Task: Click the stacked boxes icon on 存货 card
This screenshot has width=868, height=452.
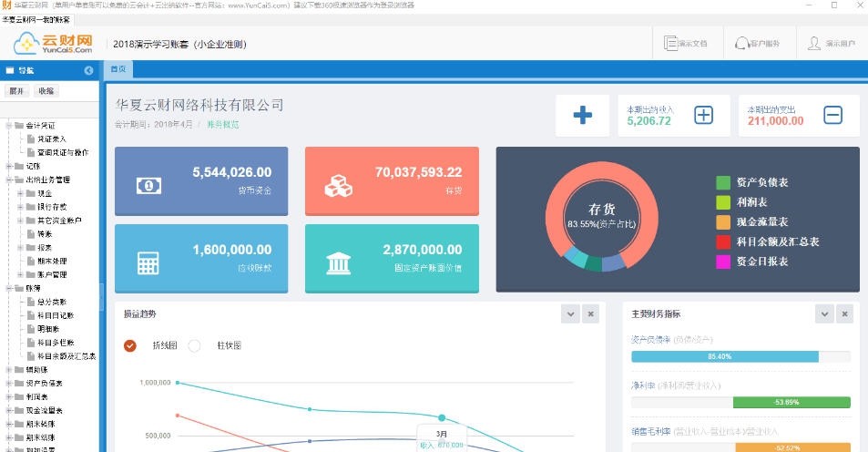Action: (338, 186)
